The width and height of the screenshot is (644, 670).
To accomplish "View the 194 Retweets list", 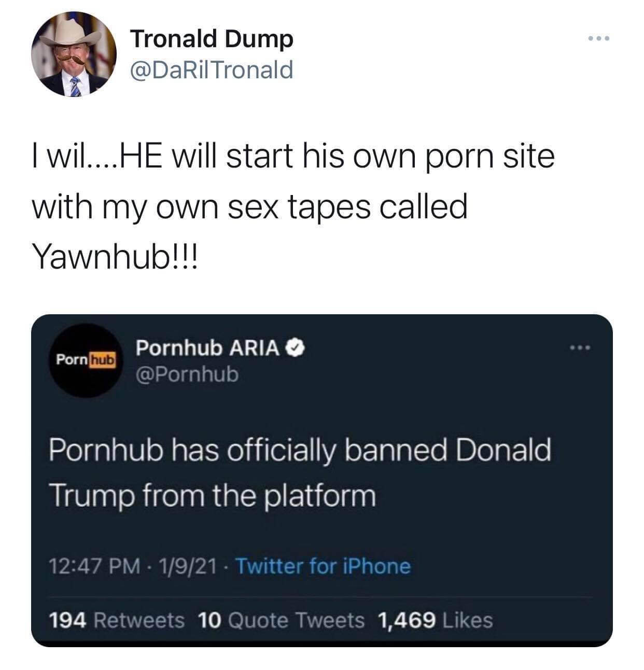I will coord(116,620).
